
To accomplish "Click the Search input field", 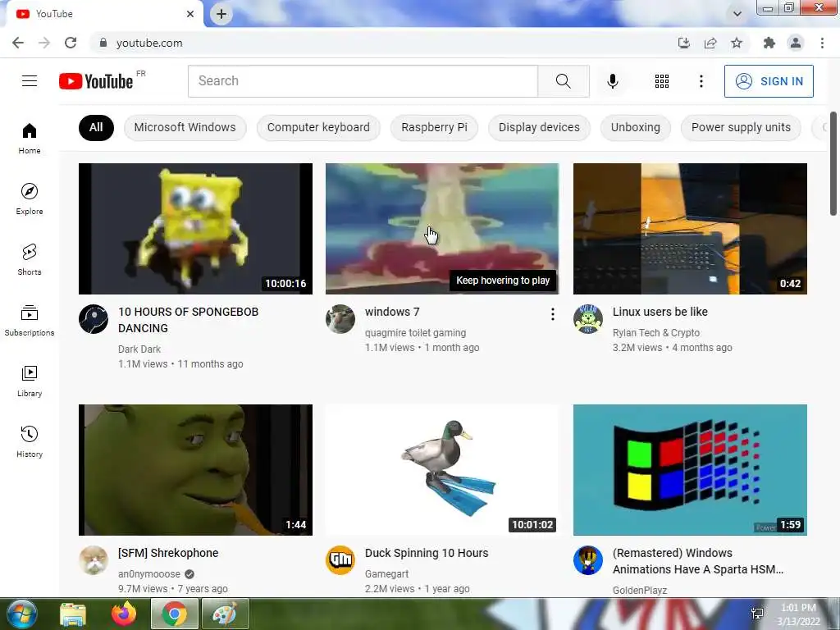I will pos(363,81).
